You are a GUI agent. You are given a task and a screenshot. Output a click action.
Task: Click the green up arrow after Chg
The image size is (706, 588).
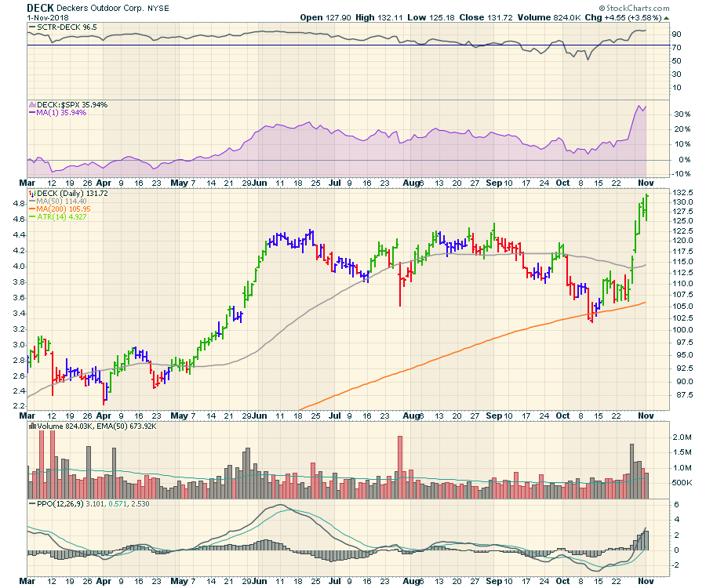[x=666, y=16]
